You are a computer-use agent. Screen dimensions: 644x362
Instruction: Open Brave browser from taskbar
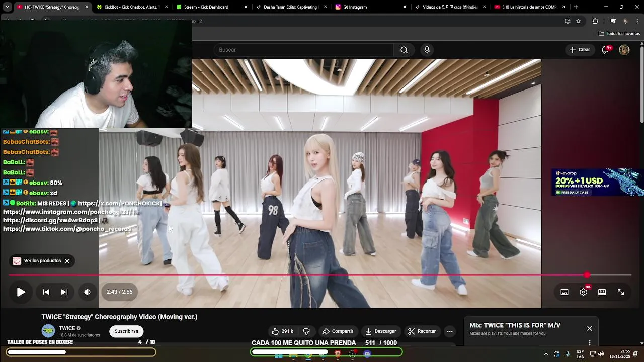pyautogui.click(x=338, y=354)
